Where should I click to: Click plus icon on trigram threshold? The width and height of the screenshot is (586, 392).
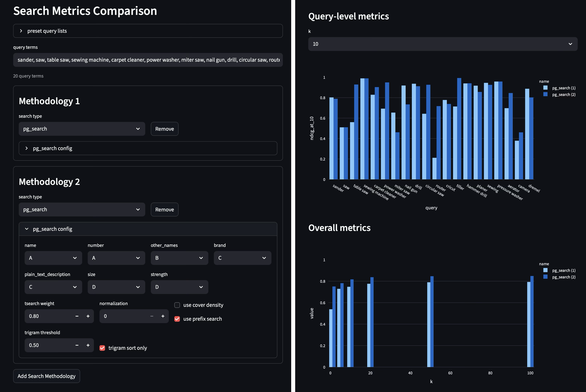[x=88, y=345]
